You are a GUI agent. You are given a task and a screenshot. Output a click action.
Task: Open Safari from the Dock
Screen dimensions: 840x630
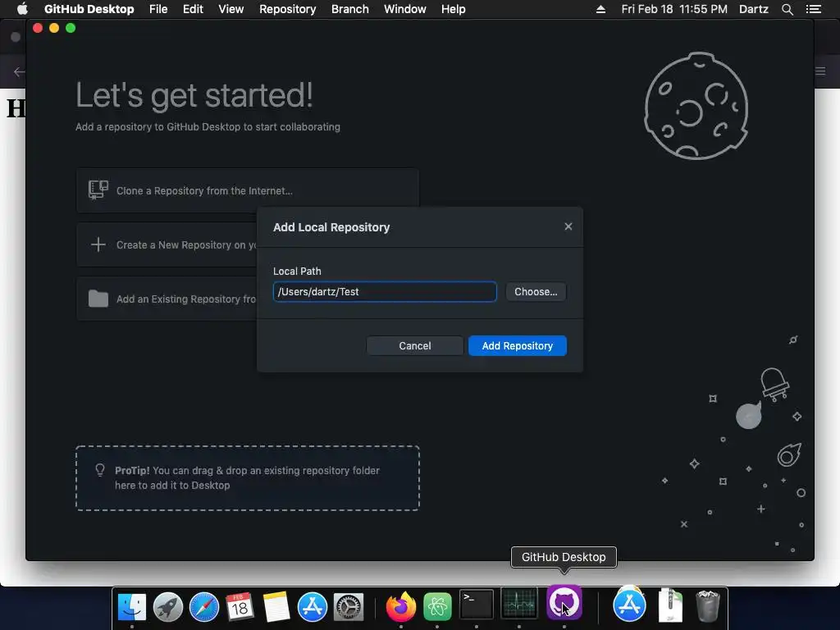pyautogui.click(x=204, y=607)
